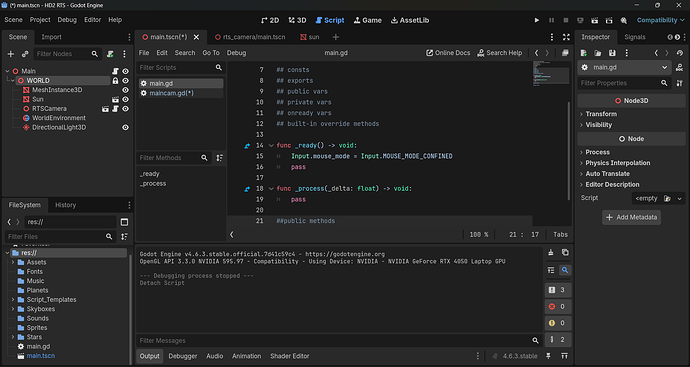This screenshot has width=690, height=367.
Task: Toggle warning messages filter showing 0
Action: 558,323
